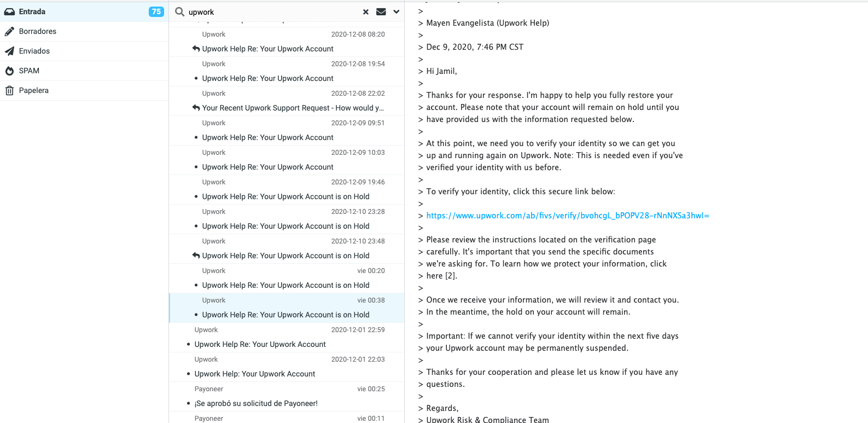Click the 75 unread badge on Entrada
Viewport: 868px width, 423px height.
[x=156, y=11]
